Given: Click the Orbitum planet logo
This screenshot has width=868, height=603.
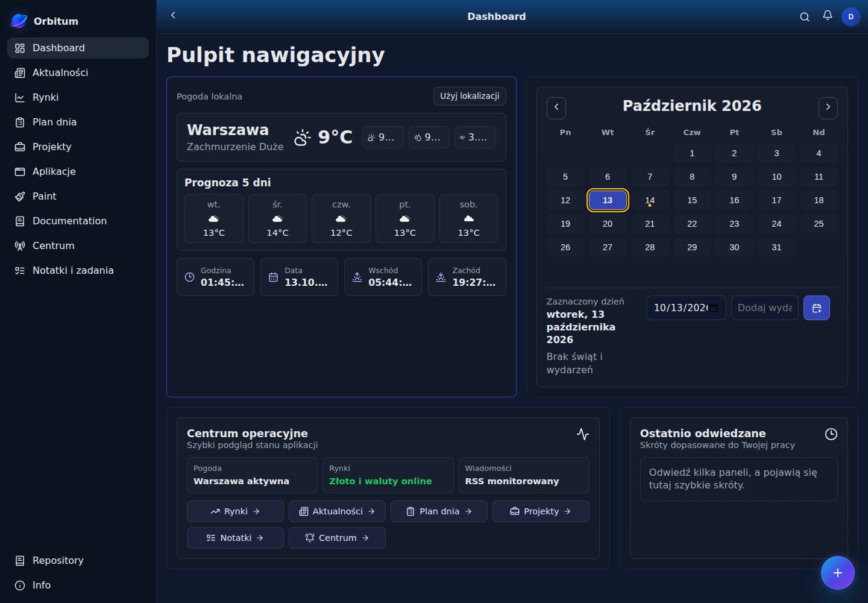Looking at the screenshot, I should 19,21.
